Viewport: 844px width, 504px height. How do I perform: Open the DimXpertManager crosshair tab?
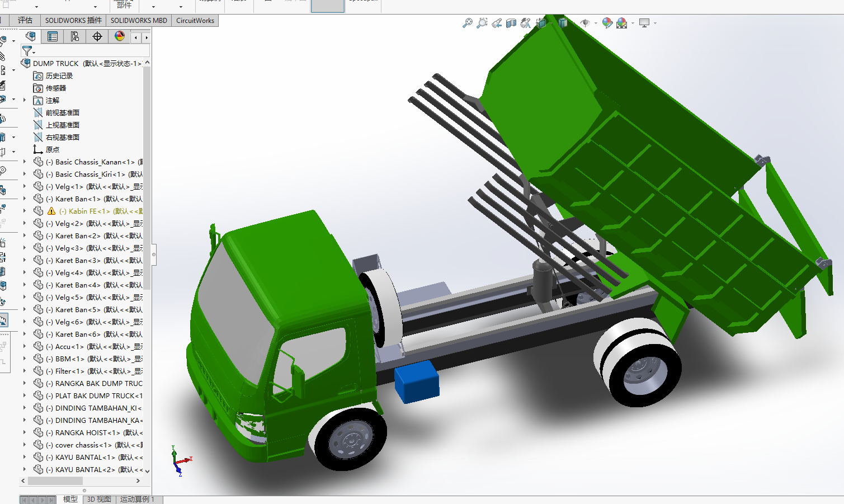pos(97,36)
